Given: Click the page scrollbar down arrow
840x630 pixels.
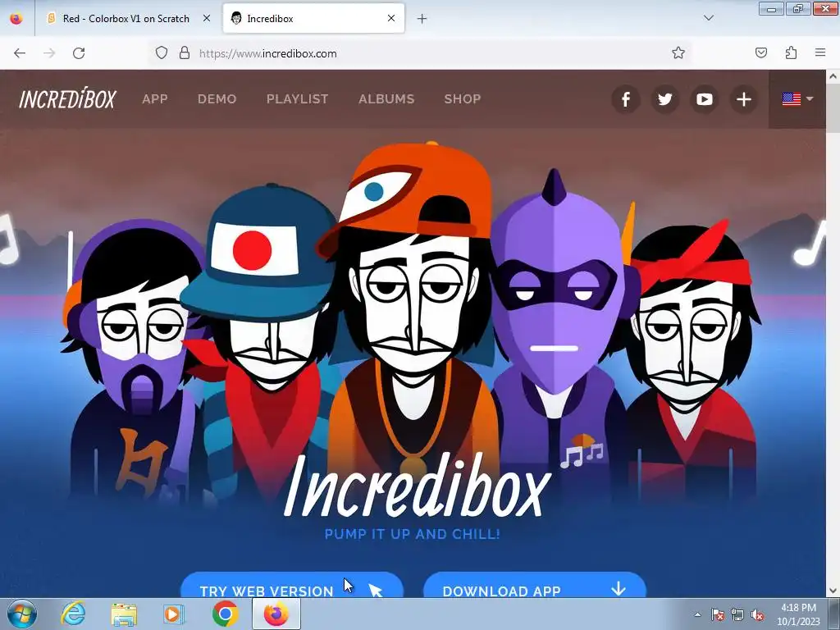Looking at the screenshot, I should pos(833,591).
